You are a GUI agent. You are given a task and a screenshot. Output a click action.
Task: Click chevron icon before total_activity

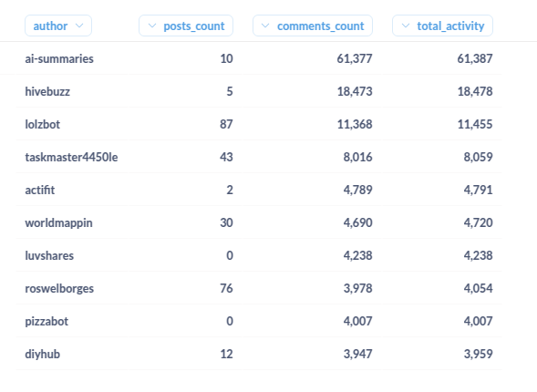[x=406, y=26]
